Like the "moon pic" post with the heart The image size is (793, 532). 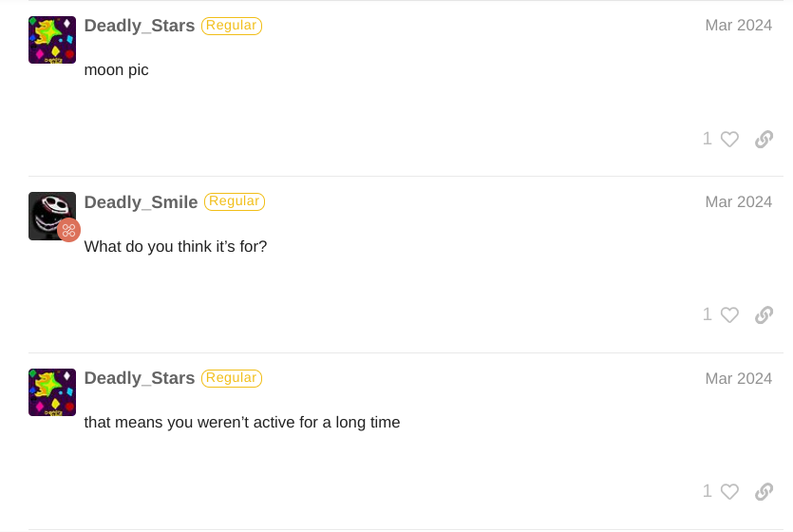[x=729, y=139]
